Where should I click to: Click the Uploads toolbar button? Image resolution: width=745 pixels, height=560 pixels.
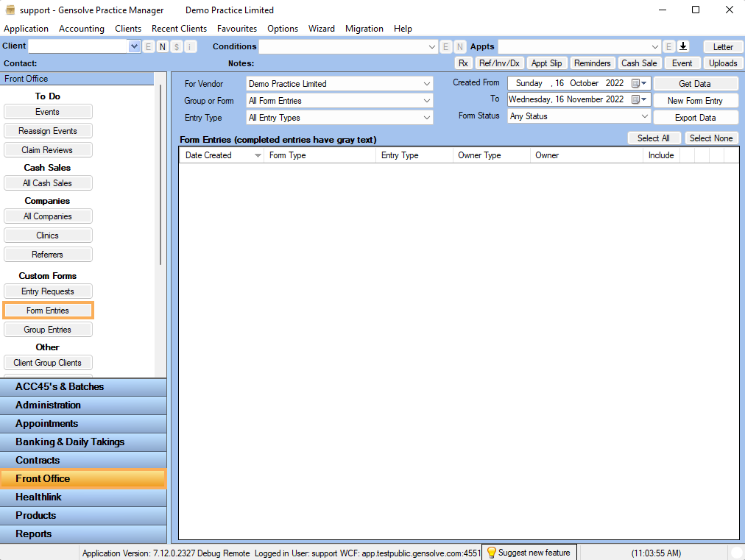coord(723,63)
